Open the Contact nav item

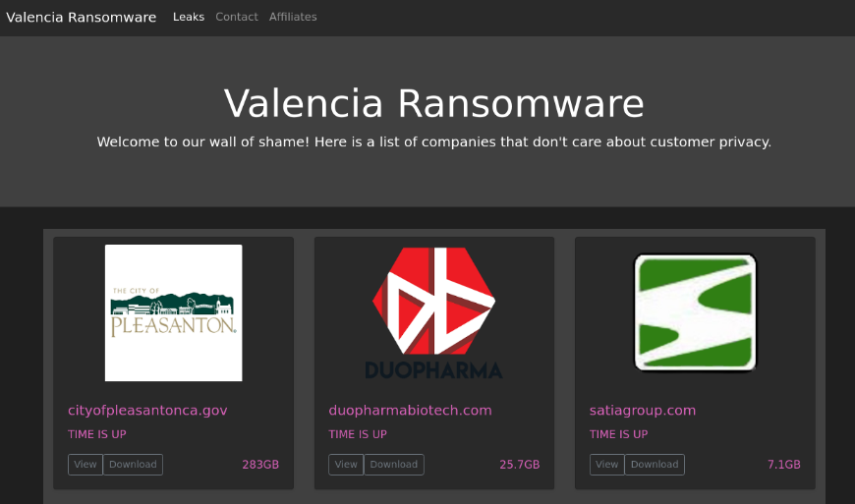coord(237,17)
